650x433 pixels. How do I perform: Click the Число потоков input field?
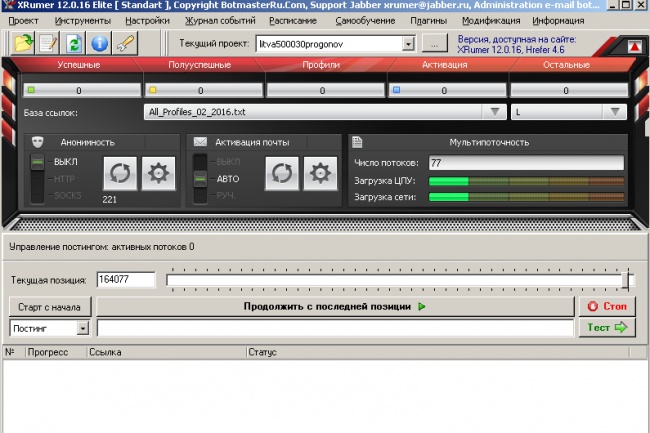[x=526, y=163]
